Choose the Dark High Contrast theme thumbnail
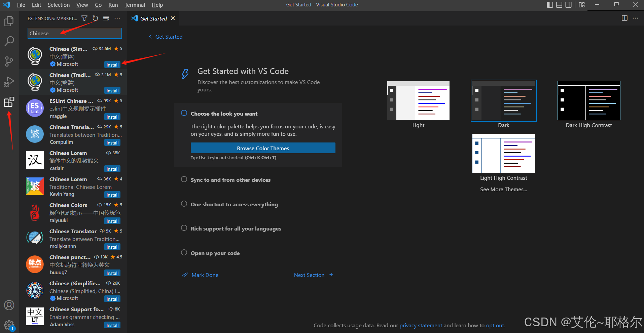 pyautogui.click(x=588, y=101)
